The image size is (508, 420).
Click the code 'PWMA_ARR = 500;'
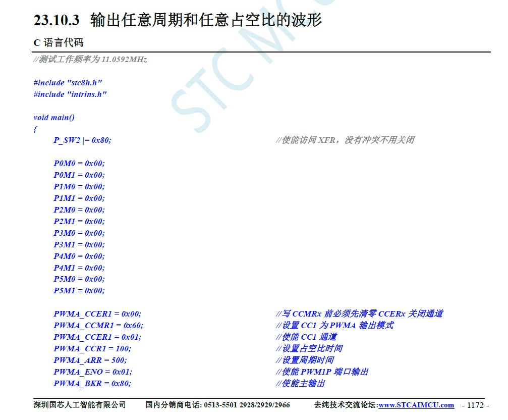pyautogui.click(x=90, y=360)
